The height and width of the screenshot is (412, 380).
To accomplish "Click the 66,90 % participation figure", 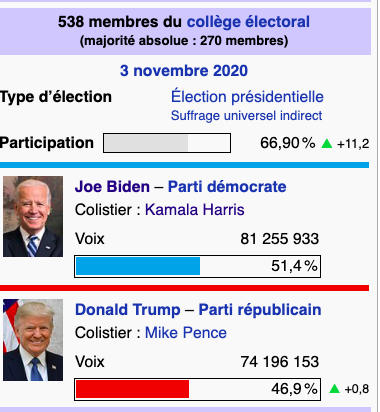I will click(x=287, y=143).
